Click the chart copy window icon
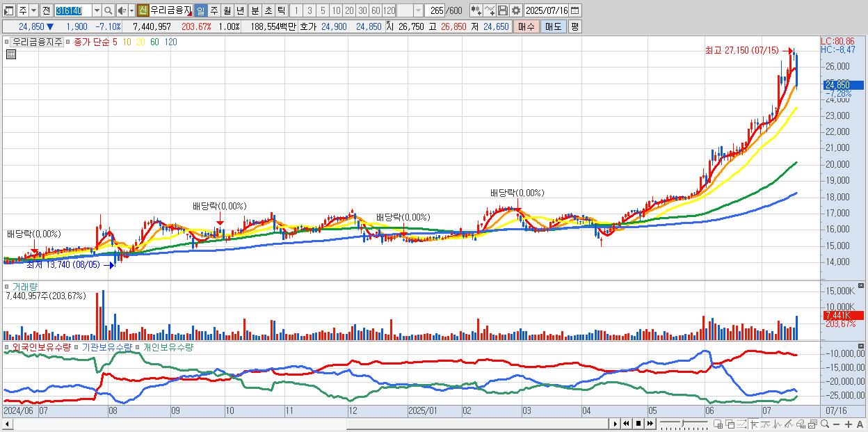 coord(812,424)
